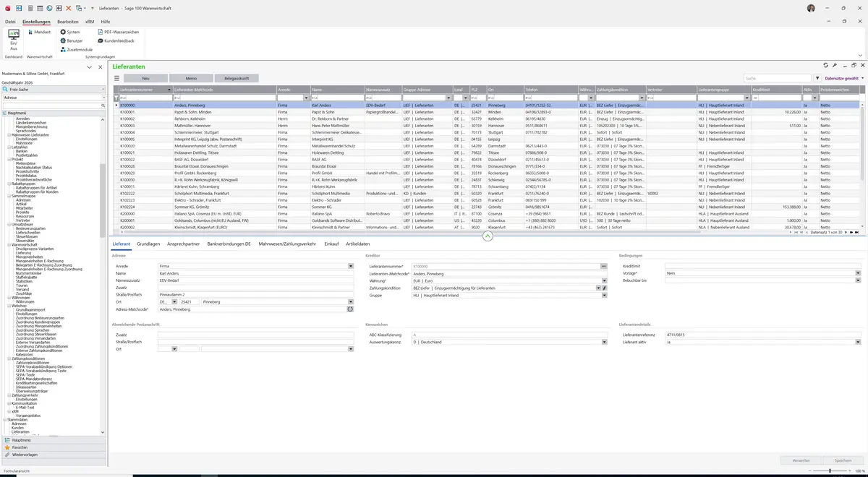This screenshot has height=477, width=868.
Task: Click the Memo button
Action: click(x=191, y=78)
